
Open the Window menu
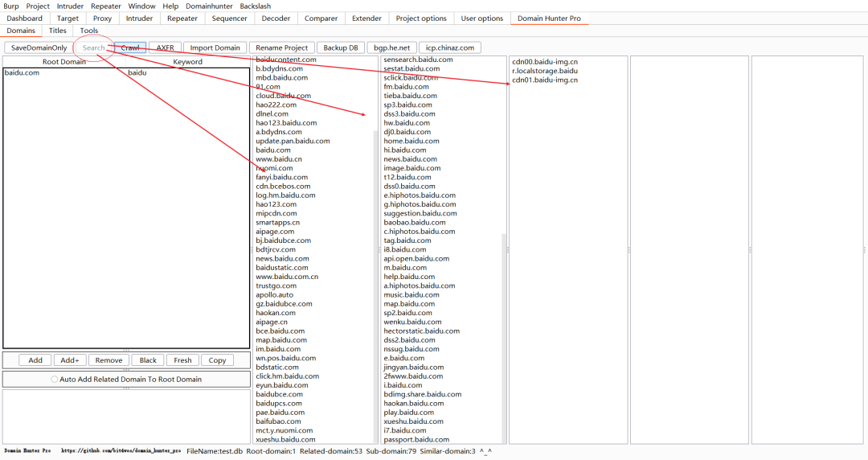click(141, 6)
